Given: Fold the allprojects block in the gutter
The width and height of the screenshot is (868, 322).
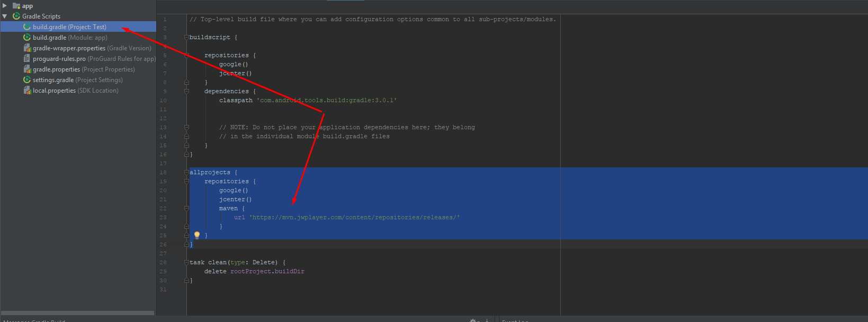Looking at the screenshot, I should click(186, 172).
